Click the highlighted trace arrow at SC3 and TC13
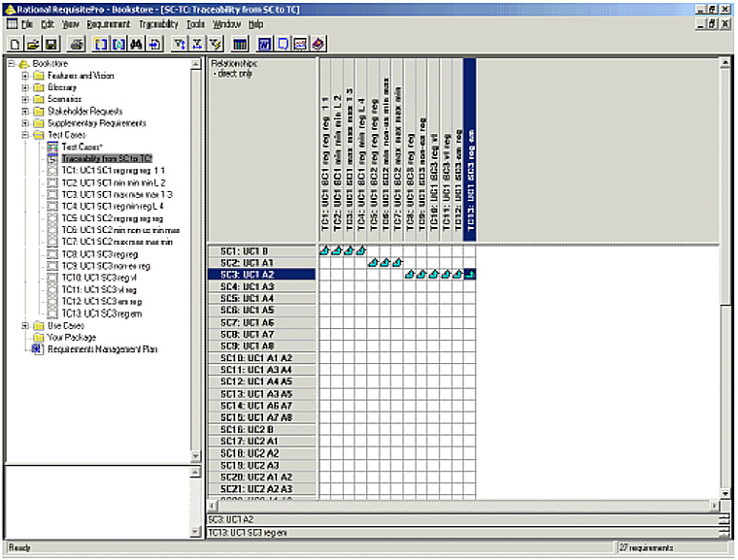The width and height of the screenshot is (738, 560). click(x=470, y=275)
